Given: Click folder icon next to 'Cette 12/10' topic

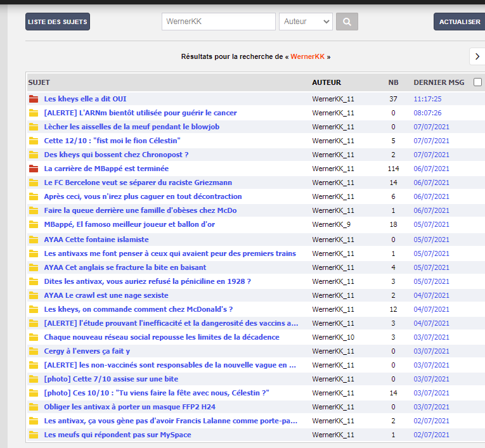Looking at the screenshot, I should [34, 141].
